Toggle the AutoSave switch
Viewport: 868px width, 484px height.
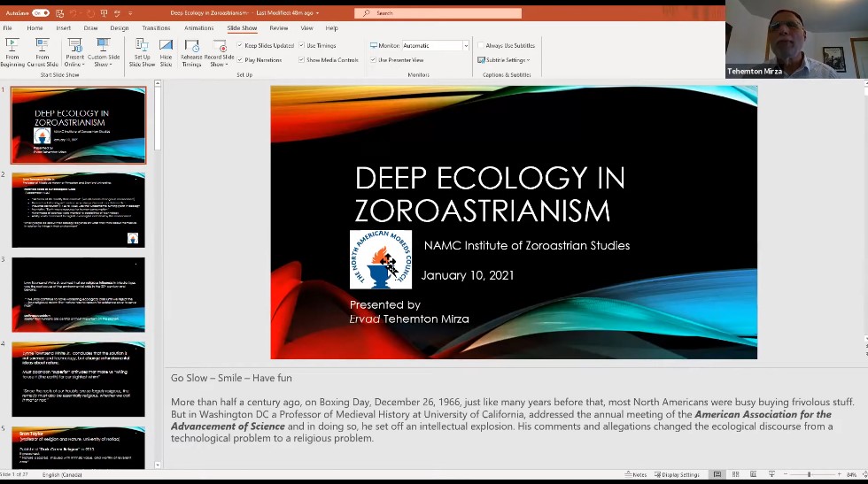click(x=41, y=12)
